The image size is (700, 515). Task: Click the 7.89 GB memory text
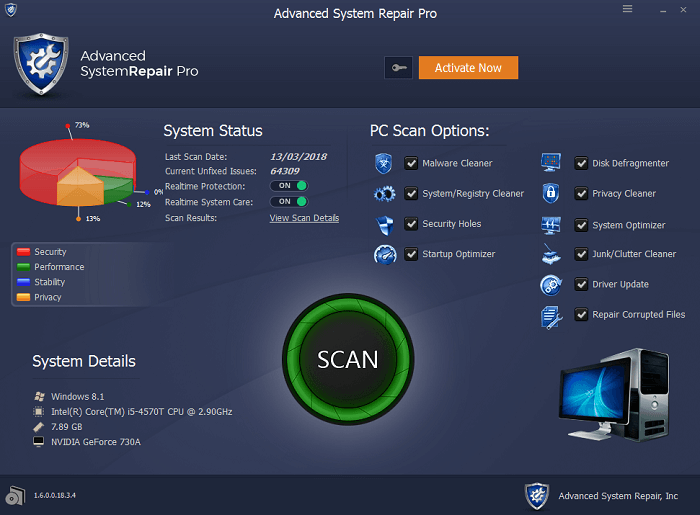[67, 427]
